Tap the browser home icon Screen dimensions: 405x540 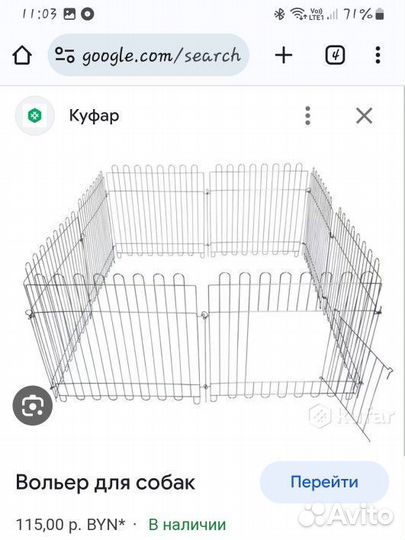click(22, 55)
